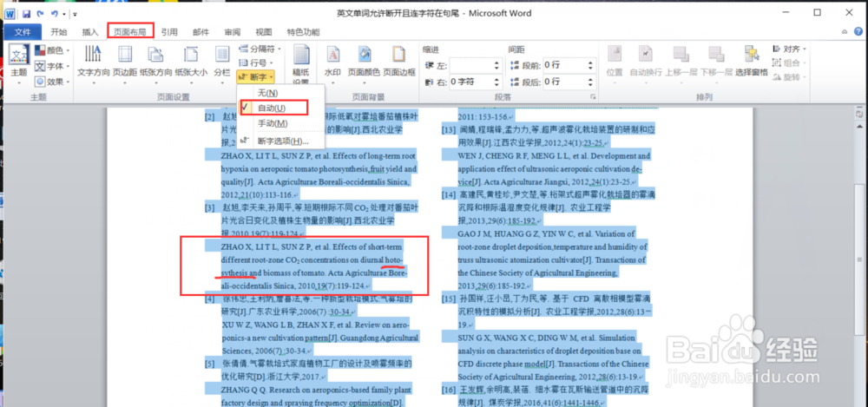Switch to the 特色功能 tab
The width and height of the screenshot is (868, 407).
pyautogui.click(x=303, y=32)
